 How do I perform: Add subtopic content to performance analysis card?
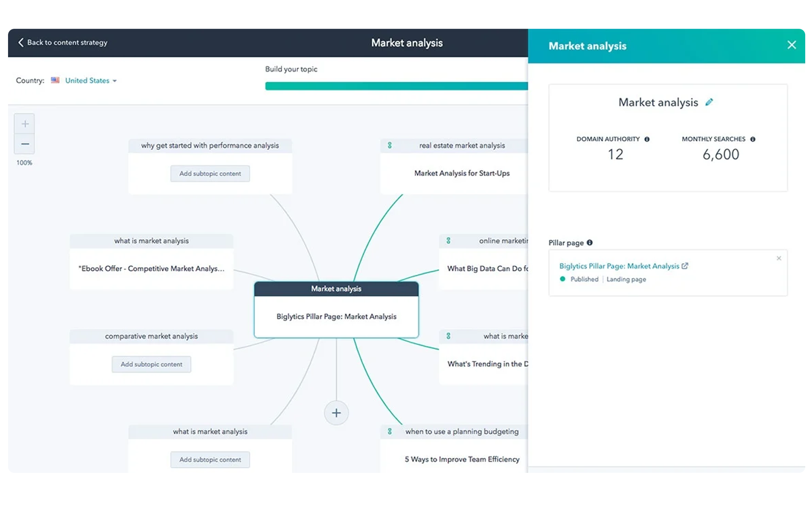[x=210, y=174]
